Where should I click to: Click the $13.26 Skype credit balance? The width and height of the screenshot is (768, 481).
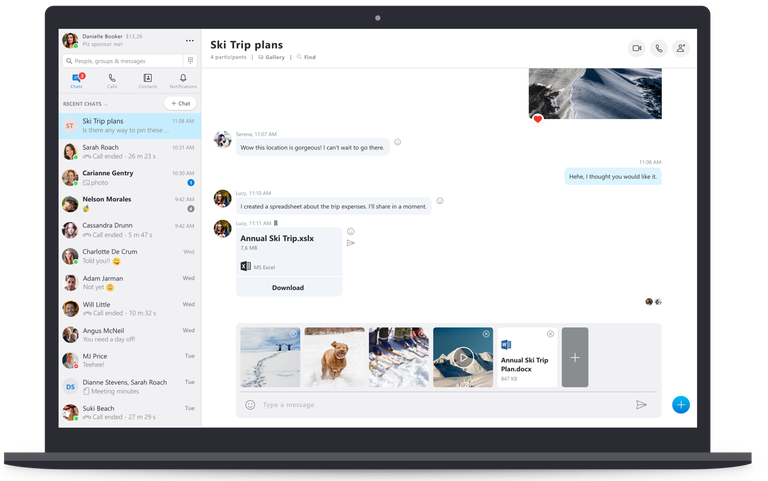click(134, 36)
